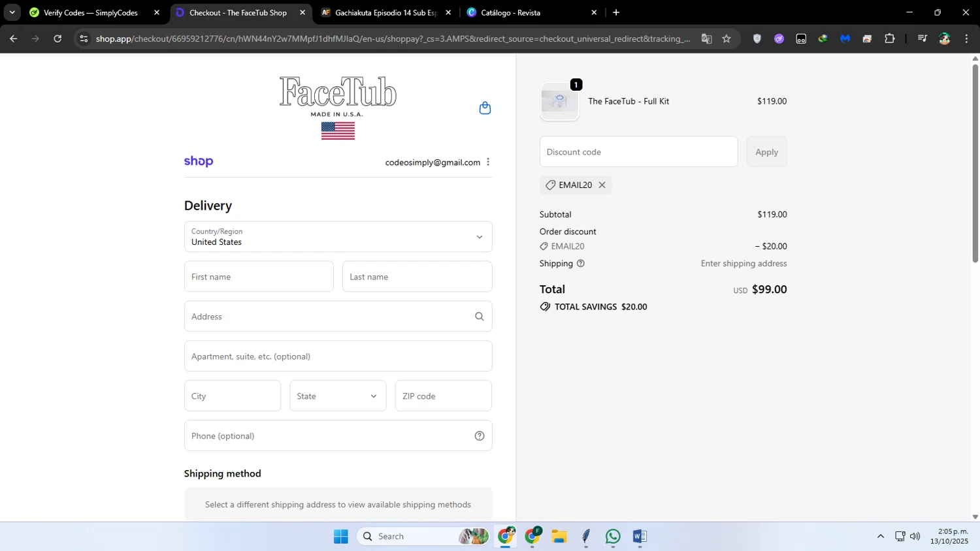Bookmark this page with the star icon

pyautogui.click(x=727, y=39)
